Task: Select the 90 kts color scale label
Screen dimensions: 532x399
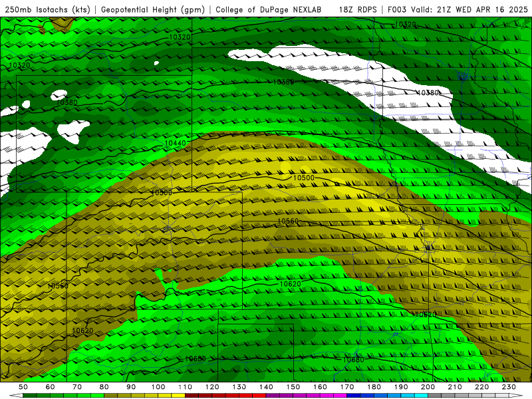Action: coord(131,387)
